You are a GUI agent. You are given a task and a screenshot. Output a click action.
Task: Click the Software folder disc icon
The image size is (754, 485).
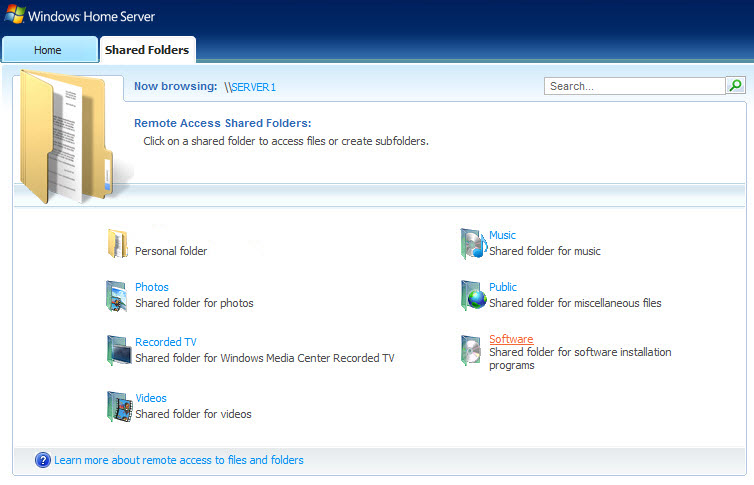point(472,349)
